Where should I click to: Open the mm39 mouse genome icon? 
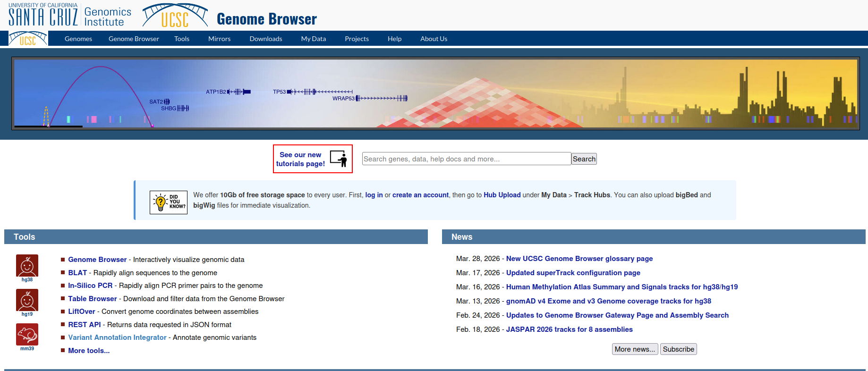point(27,335)
